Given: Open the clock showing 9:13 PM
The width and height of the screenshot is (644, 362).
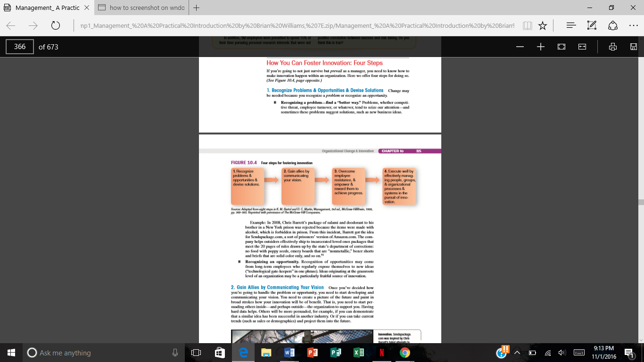Looking at the screenshot, I should 605,353.
